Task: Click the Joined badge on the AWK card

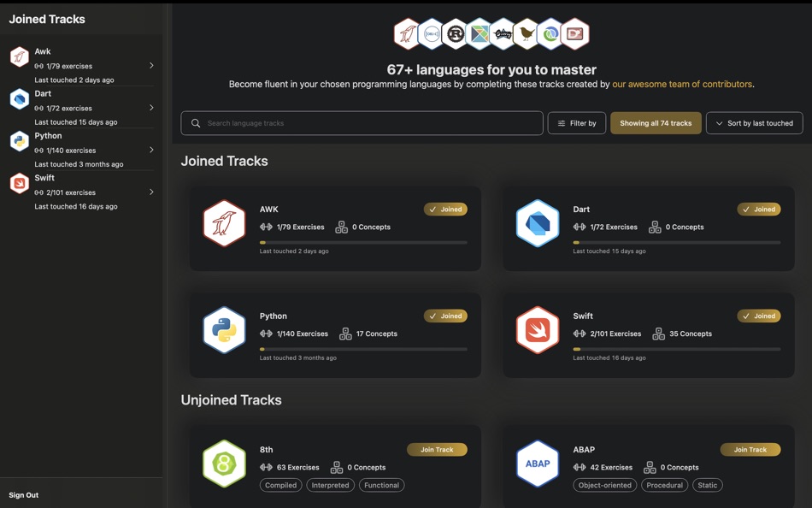Action: tap(446, 210)
